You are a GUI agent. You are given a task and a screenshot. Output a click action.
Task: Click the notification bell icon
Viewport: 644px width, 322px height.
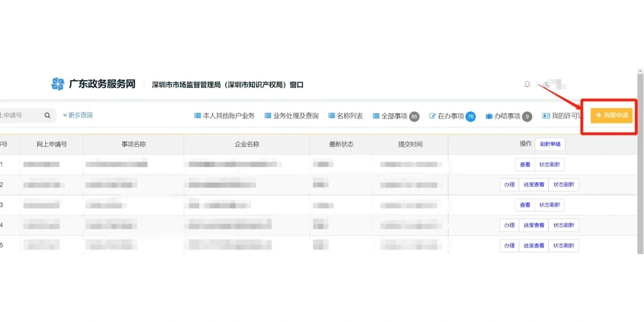pyautogui.click(x=527, y=85)
